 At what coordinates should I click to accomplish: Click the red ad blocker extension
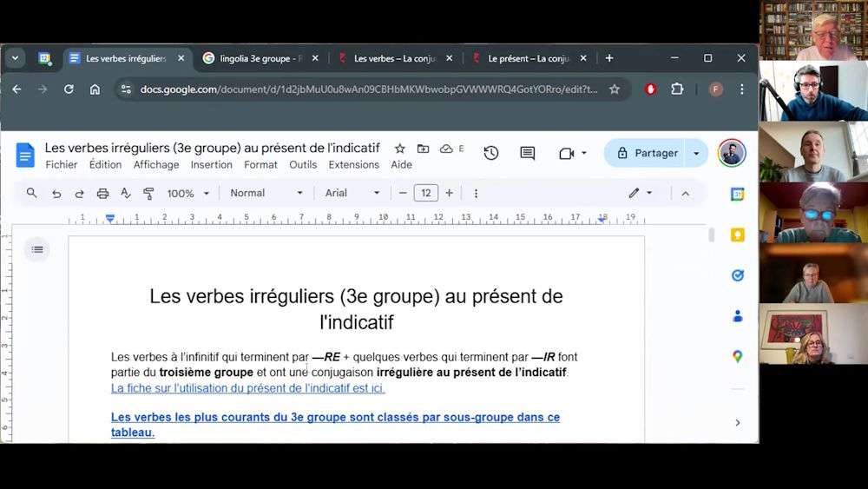tap(650, 89)
